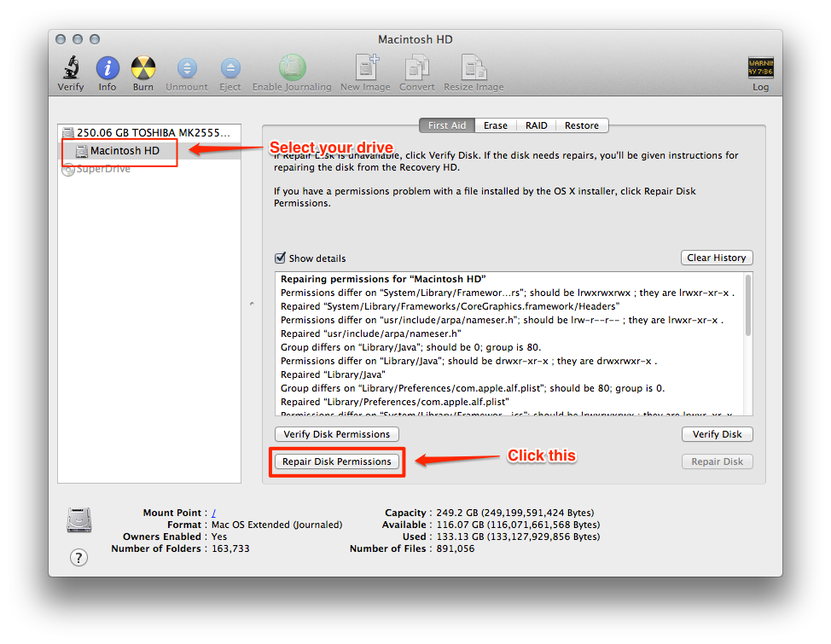The width and height of the screenshot is (831, 644).
Task: Select the Macintosh HD volume
Action: [x=125, y=151]
